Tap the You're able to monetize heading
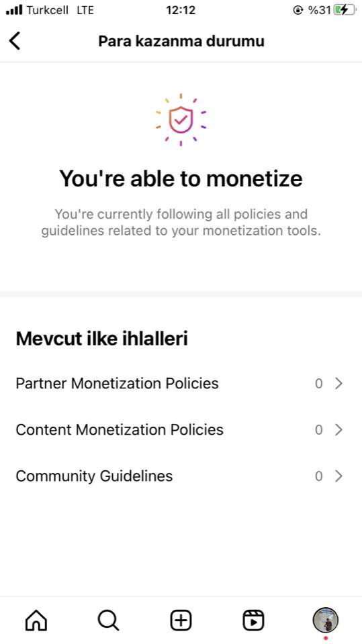Image resolution: width=362 pixels, height=644 pixels. coord(181,178)
